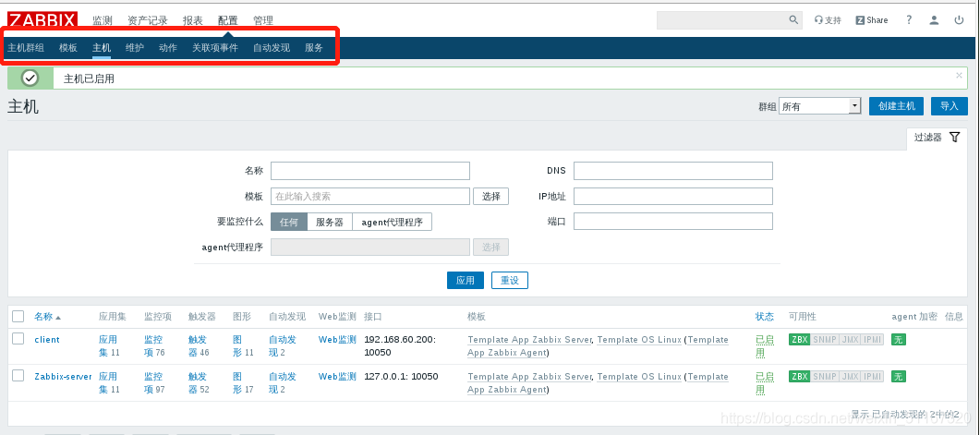Viewport: 980px width, 435px height.
Task: Open the 配置 top menu
Action: click(x=227, y=20)
